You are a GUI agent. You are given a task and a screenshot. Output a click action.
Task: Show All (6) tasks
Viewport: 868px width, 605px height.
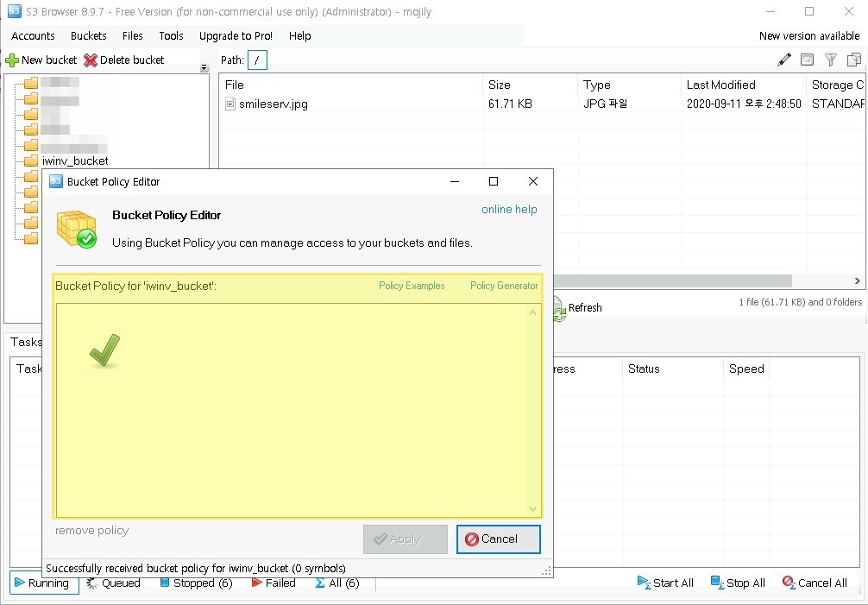337,583
